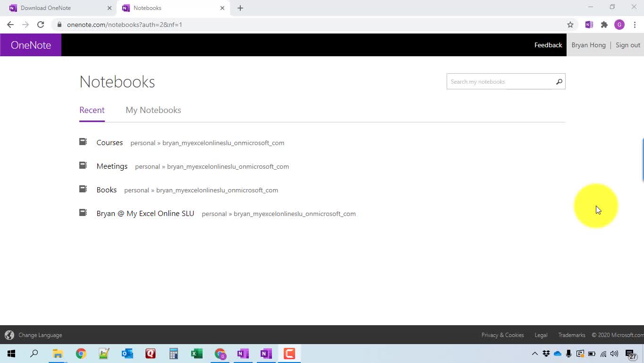
Task: Open Bryan @ My Excel Online SLU notebook
Action: point(145,214)
